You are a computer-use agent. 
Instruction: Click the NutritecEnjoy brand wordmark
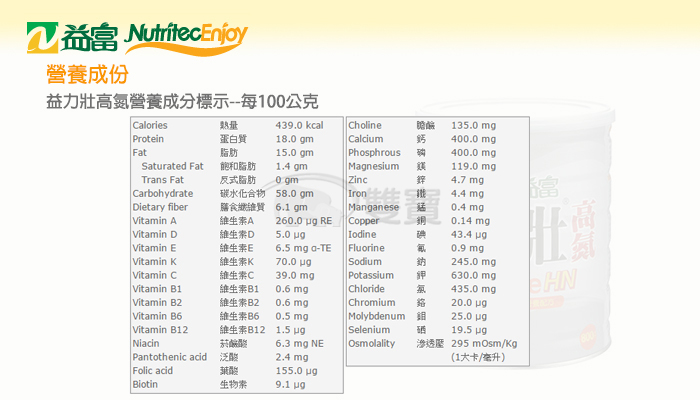pos(186,38)
